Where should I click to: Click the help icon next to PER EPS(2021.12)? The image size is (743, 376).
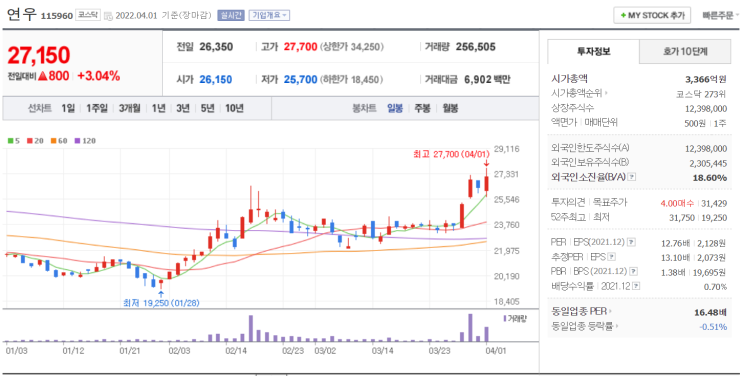tap(631, 242)
